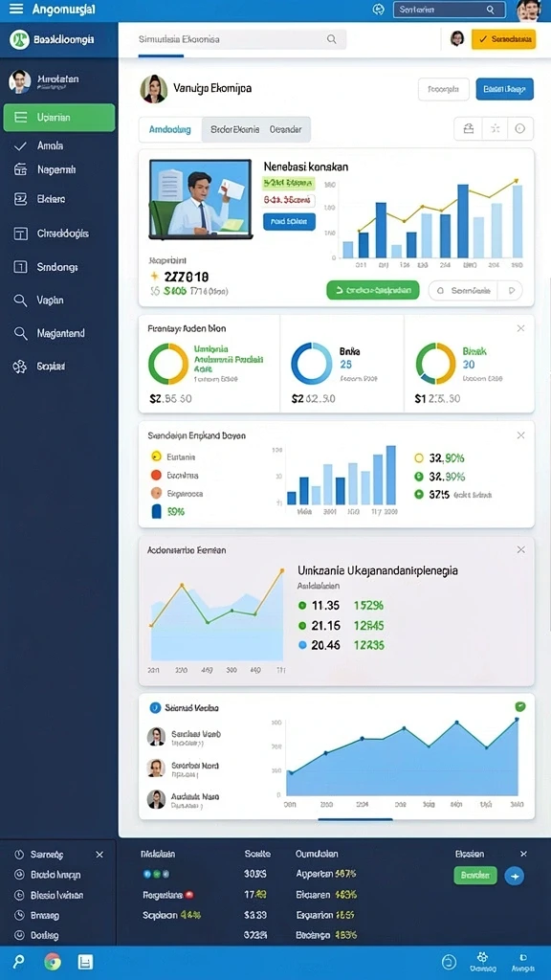Viewport: 551px width, 980px height.
Task: Click the print icon button above the chart card
Action: (468, 129)
